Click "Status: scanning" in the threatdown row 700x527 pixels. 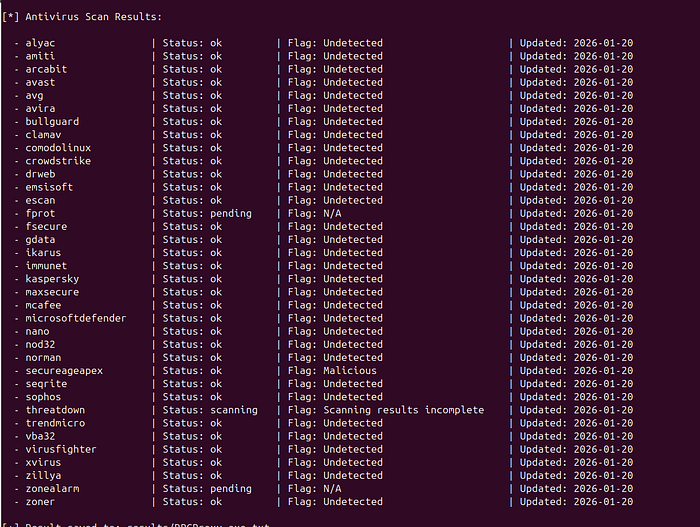210,410
